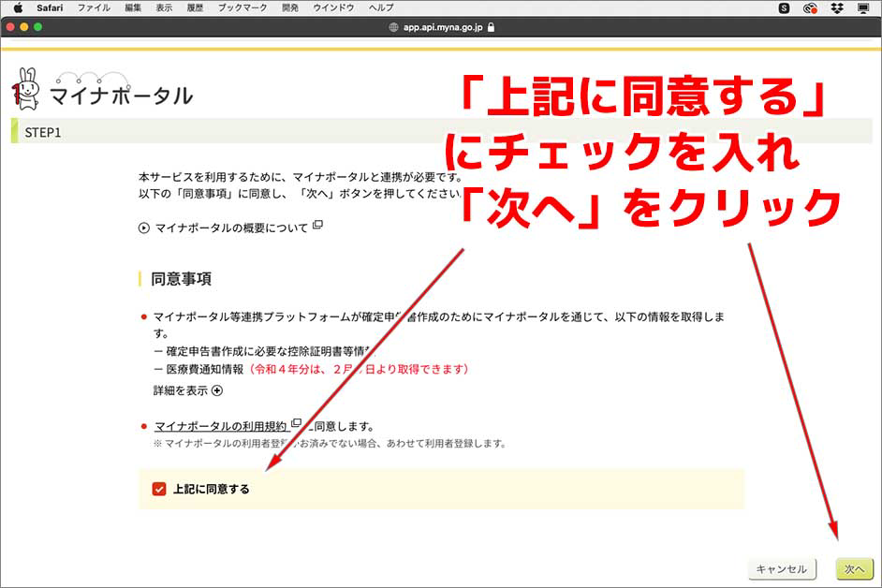
Task: Open the Dropbox icon in the menu bar
Action: pos(836,9)
